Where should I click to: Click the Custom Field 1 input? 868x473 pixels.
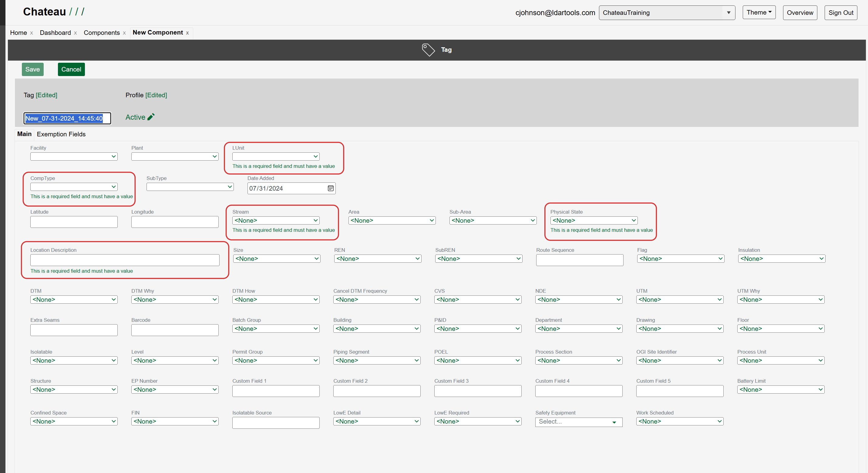click(276, 391)
